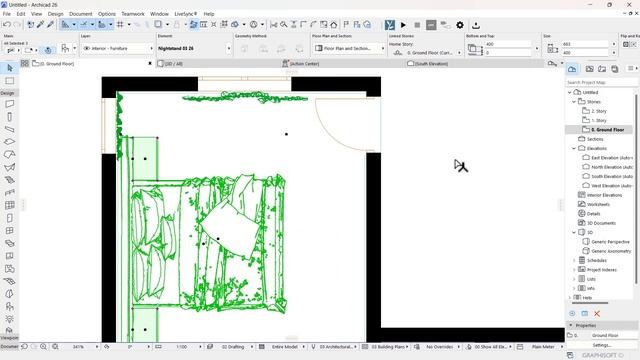Collapse the Elevations folder in Navigator
Viewport: 640px width, 360px height.
[574, 148]
